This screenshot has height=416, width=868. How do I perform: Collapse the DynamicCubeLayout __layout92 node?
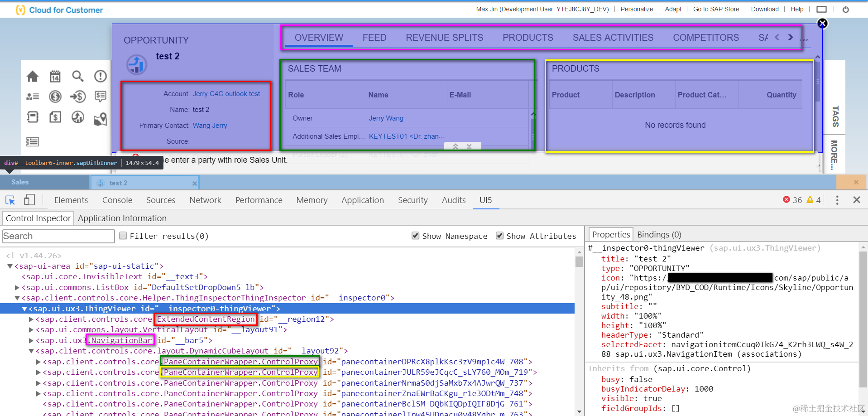click(31, 351)
